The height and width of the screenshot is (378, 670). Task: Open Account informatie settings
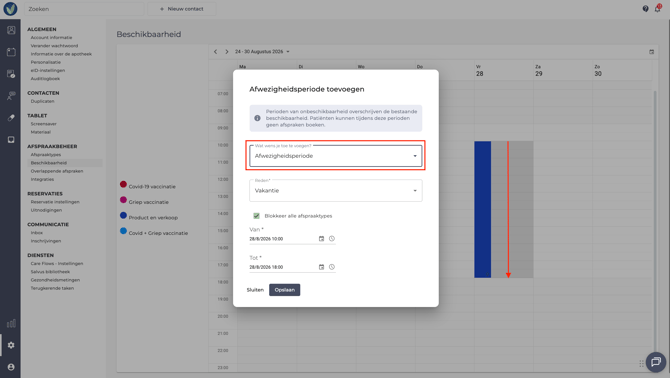[x=51, y=38]
